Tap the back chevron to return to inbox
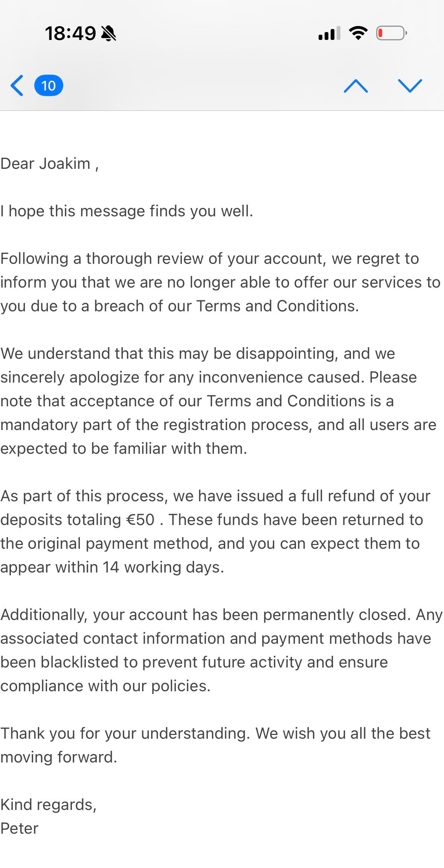Viewport: 444px width, 868px height. (x=17, y=86)
